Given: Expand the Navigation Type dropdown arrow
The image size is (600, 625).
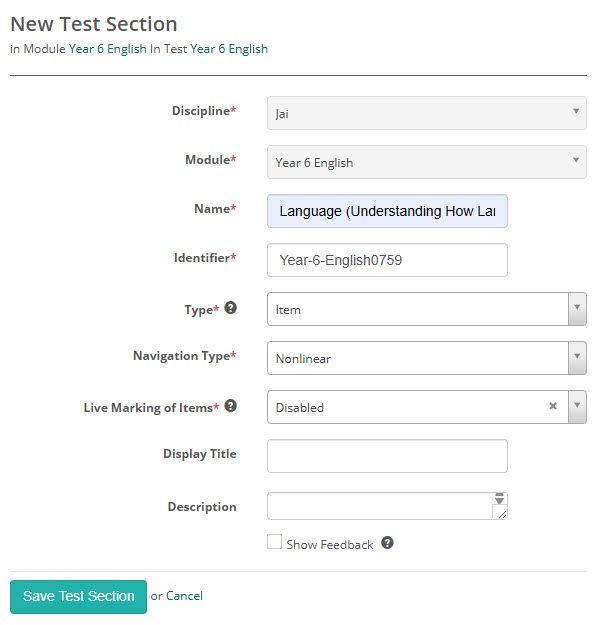Looking at the screenshot, I should click(x=577, y=358).
